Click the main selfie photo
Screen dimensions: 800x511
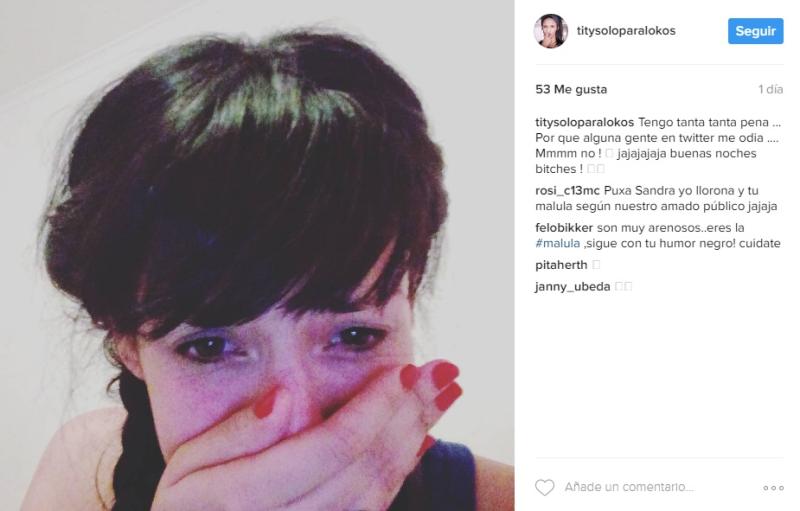257,256
